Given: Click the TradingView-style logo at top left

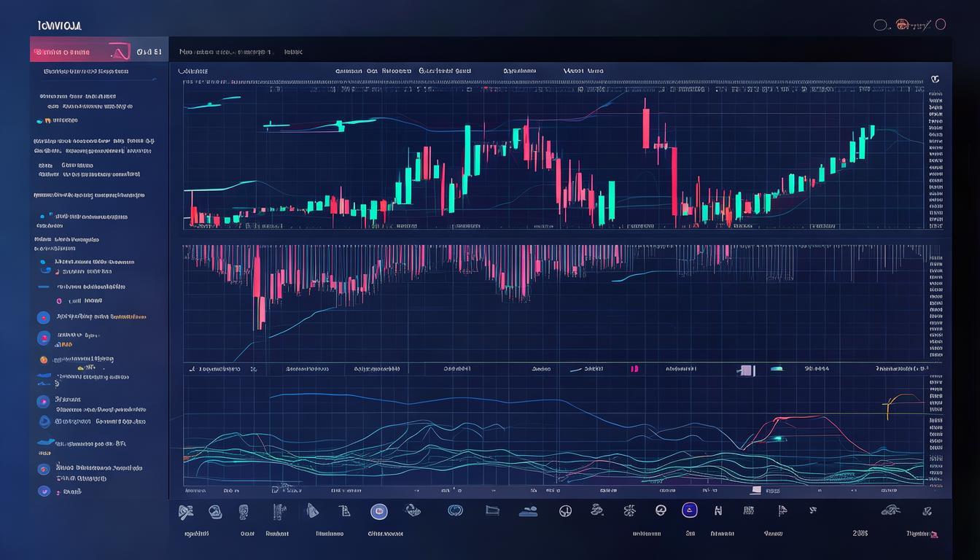Looking at the screenshot, I should pos(58,25).
